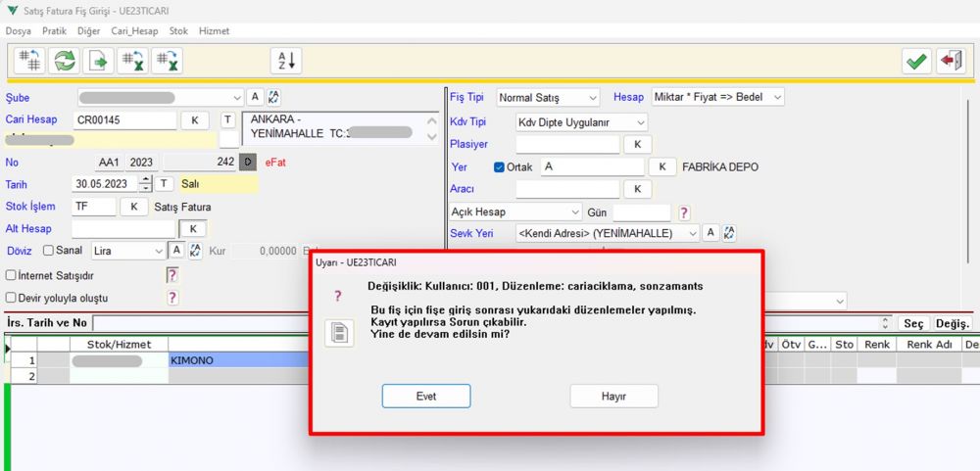Check the Devir yoluyla oluştu option
Image resolution: width=980 pixels, height=471 pixels.
tap(10, 298)
